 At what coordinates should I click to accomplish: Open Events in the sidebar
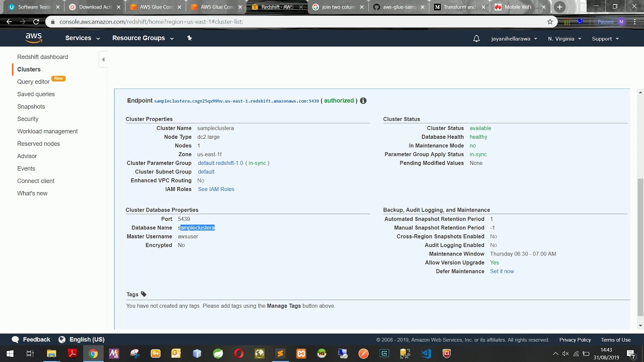(x=26, y=168)
